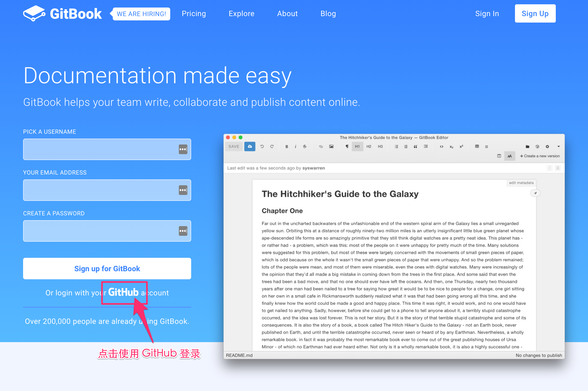Click the circular icon beside the folder icon
This screenshot has height=391, width=588.
(538, 147)
